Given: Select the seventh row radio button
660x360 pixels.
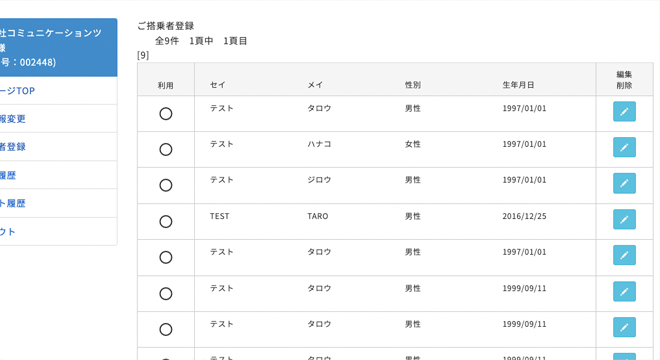Looking at the screenshot, I should tap(166, 329).
